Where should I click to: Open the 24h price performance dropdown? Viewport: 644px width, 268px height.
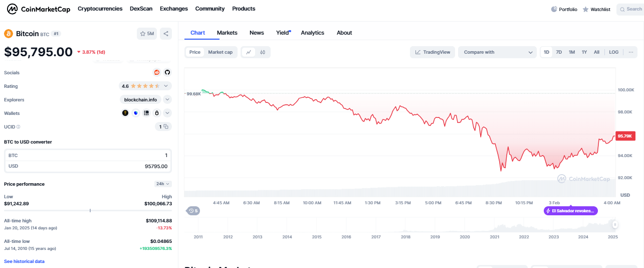click(163, 184)
